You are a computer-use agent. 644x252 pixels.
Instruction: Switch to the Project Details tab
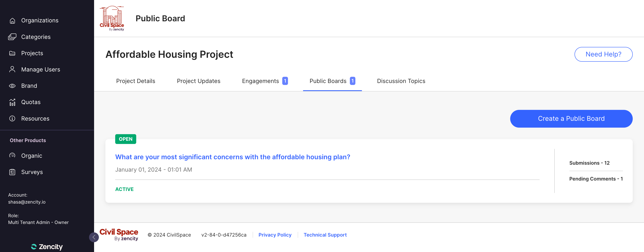136,81
